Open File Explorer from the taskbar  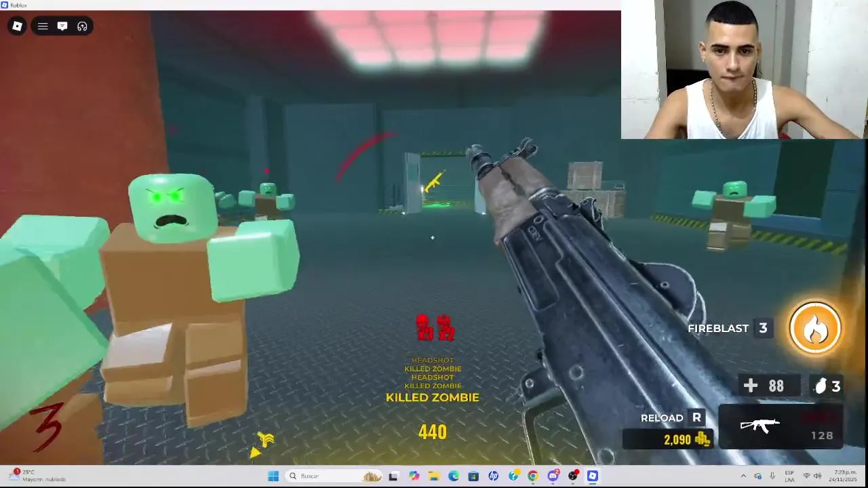point(433,476)
